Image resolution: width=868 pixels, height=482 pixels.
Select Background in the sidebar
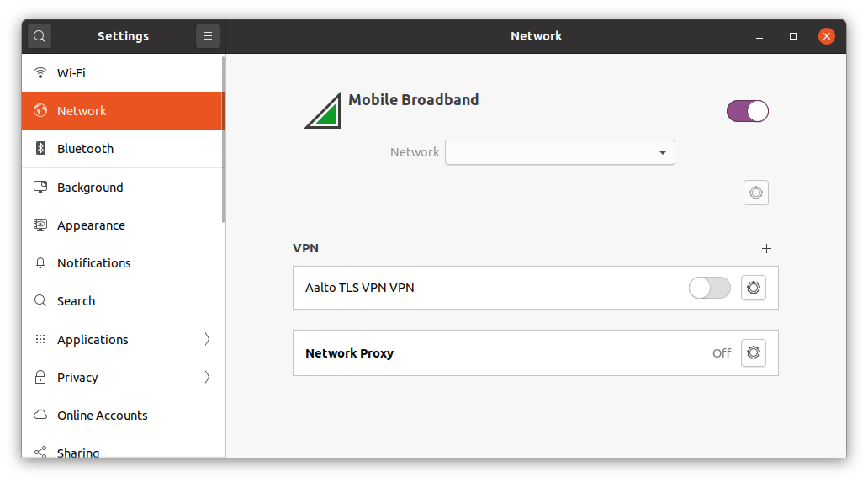90,188
